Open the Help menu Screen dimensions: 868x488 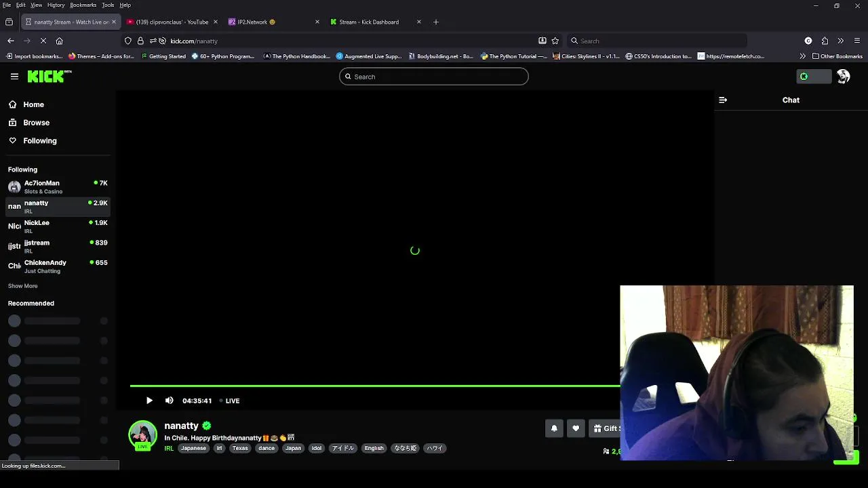125,5
